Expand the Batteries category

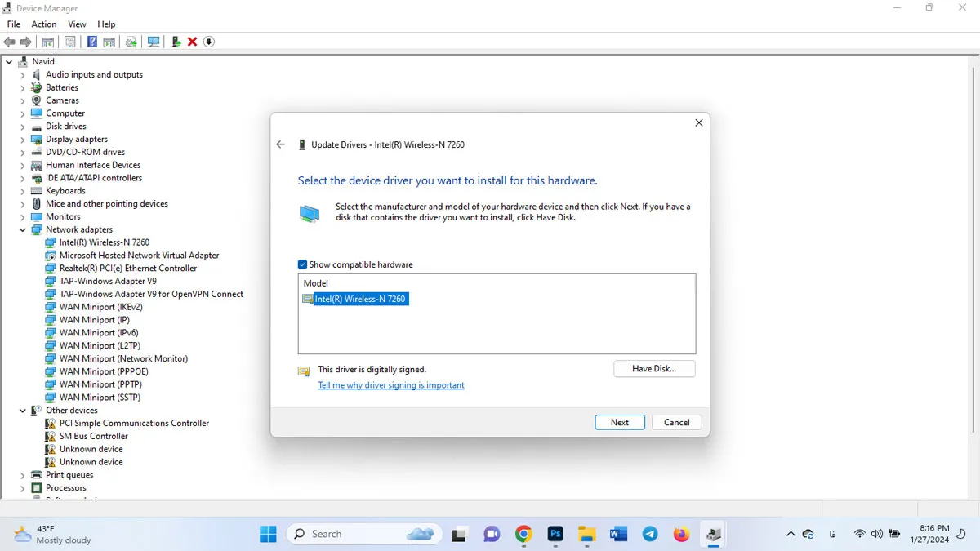tap(23, 87)
